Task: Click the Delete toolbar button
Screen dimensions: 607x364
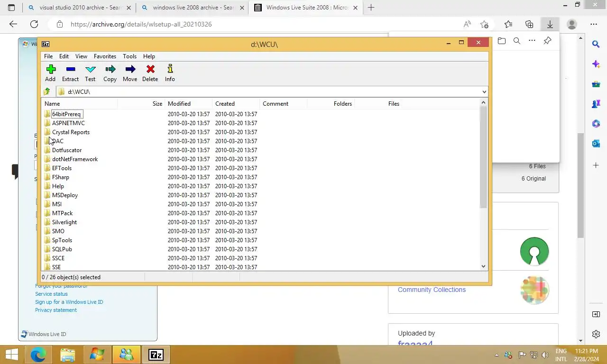Action: [150, 73]
